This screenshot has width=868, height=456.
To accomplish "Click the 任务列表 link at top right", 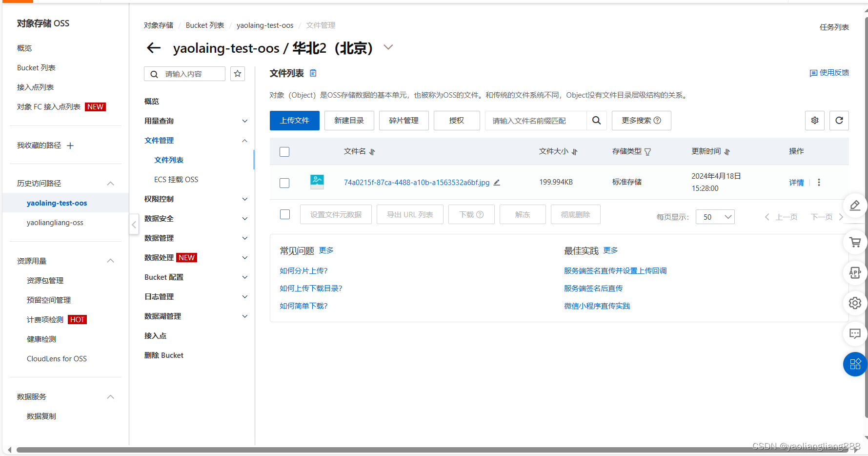I will [834, 27].
